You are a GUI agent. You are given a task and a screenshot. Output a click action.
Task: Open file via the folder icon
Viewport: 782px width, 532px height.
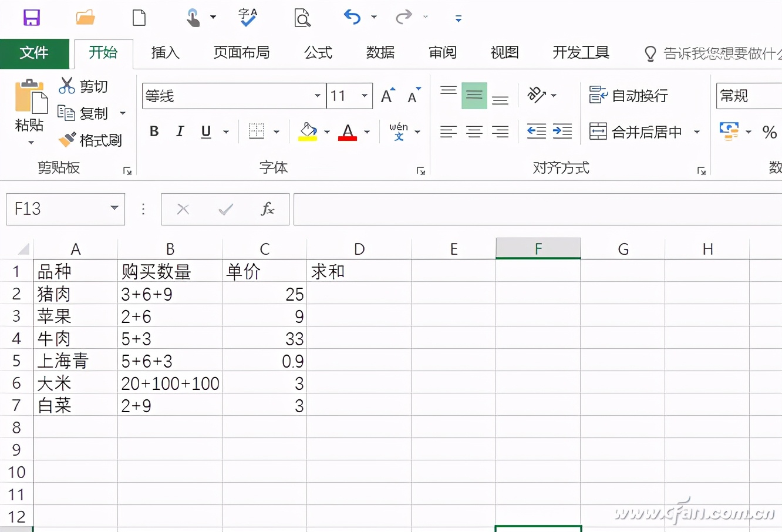85,17
